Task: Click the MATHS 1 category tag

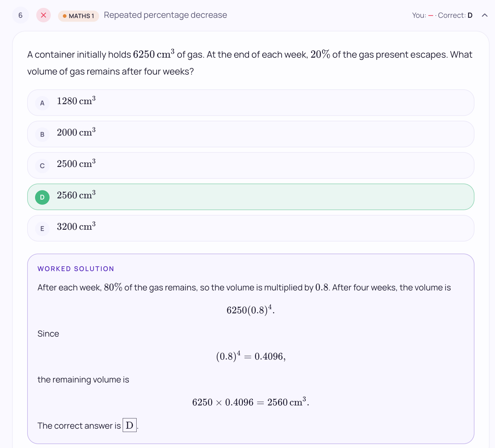Action: point(79,16)
